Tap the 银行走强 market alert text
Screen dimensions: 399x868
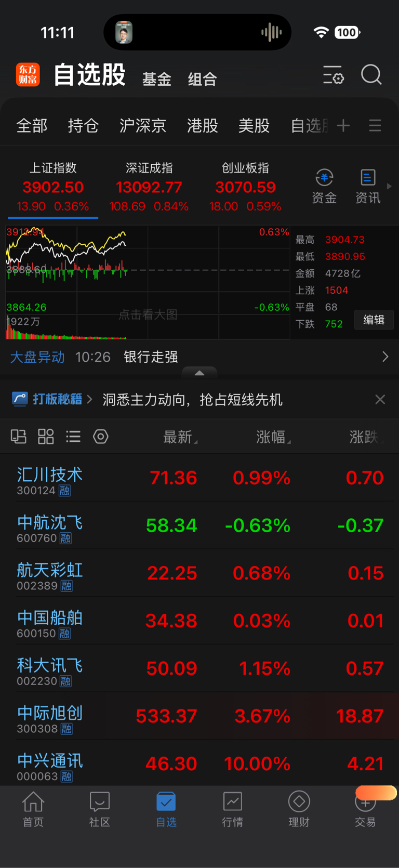151,357
